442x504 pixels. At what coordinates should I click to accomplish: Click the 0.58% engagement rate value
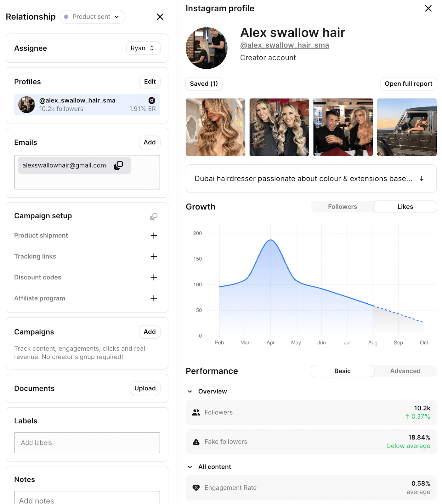tap(421, 484)
